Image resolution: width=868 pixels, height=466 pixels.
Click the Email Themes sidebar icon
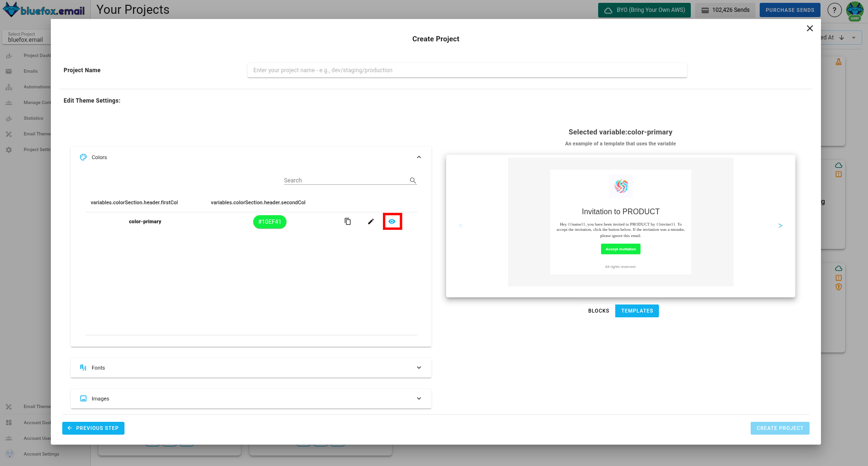(9, 133)
